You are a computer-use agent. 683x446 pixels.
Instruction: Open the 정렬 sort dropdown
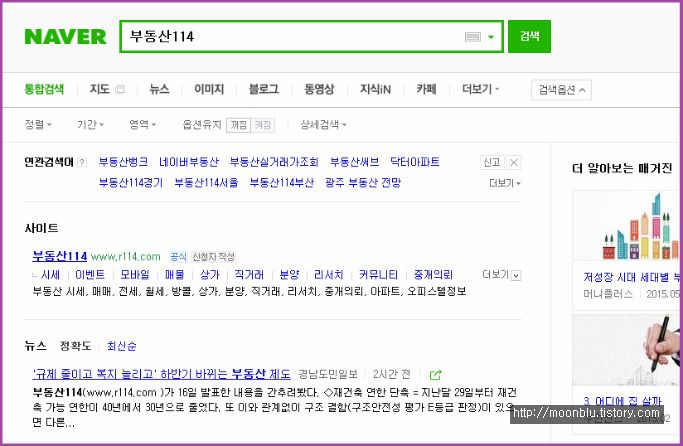38,125
